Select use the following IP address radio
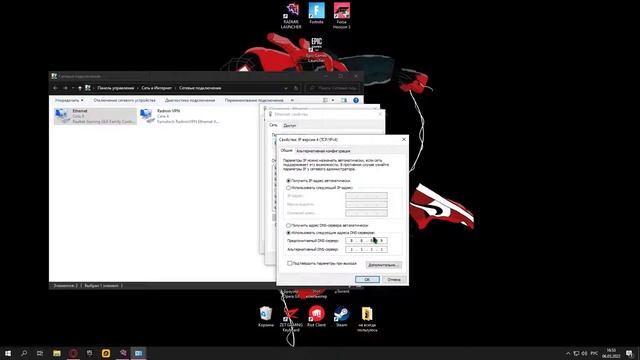640x360 pixels. (x=289, y=188)
